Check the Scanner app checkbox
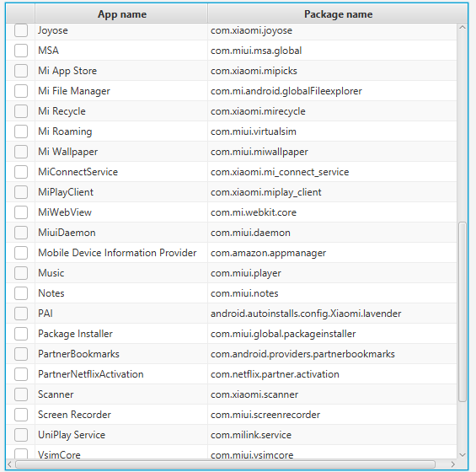This screenshot has height=472, width=476. point(21,394)
